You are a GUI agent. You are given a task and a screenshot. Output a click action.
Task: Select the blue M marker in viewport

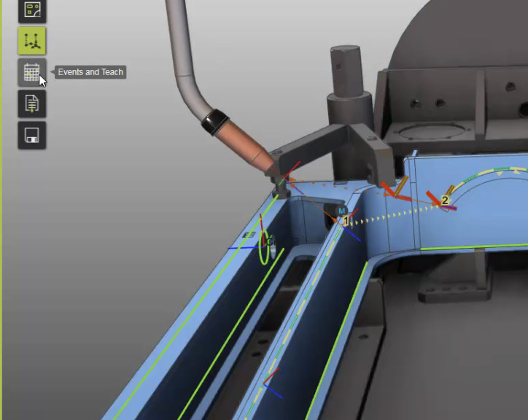pyautogui.click(x=341, y=211)
